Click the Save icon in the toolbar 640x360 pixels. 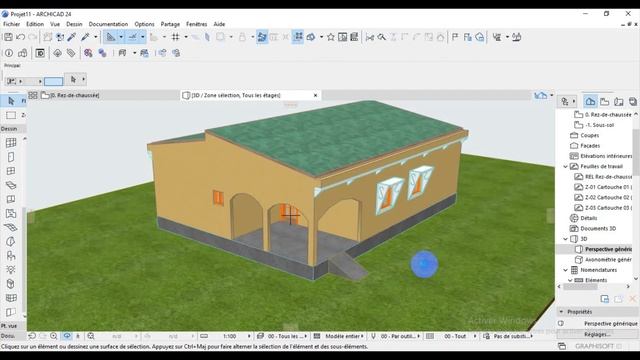tap(8, 37)
